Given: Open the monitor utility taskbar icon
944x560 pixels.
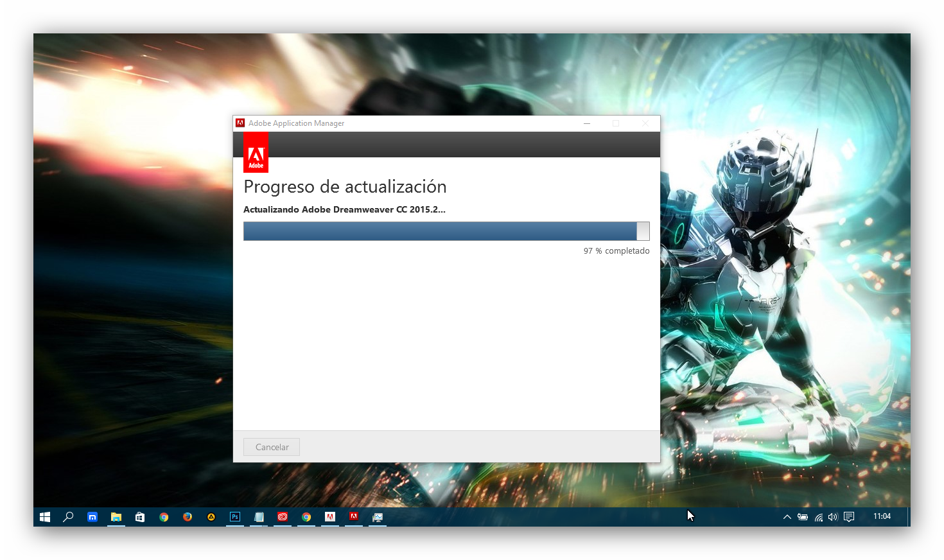Looking at the screenshot, I should tap(378, 517).
